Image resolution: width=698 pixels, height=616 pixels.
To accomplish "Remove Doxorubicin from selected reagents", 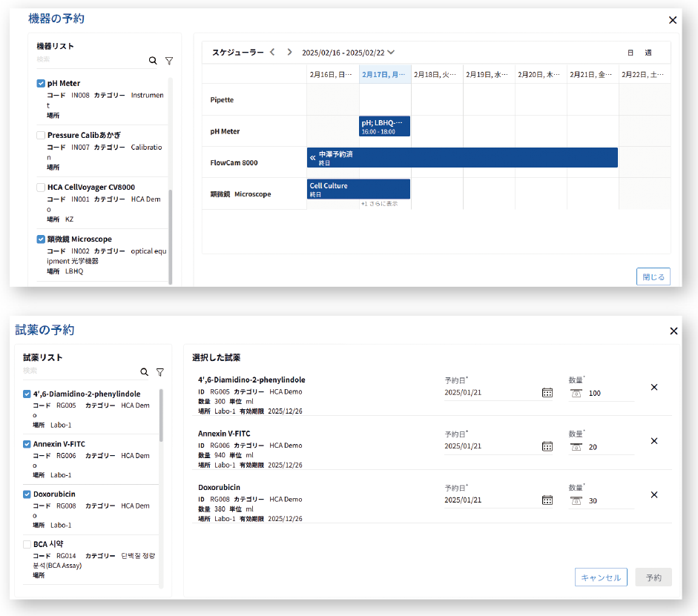I will click(x=654, y=495).
